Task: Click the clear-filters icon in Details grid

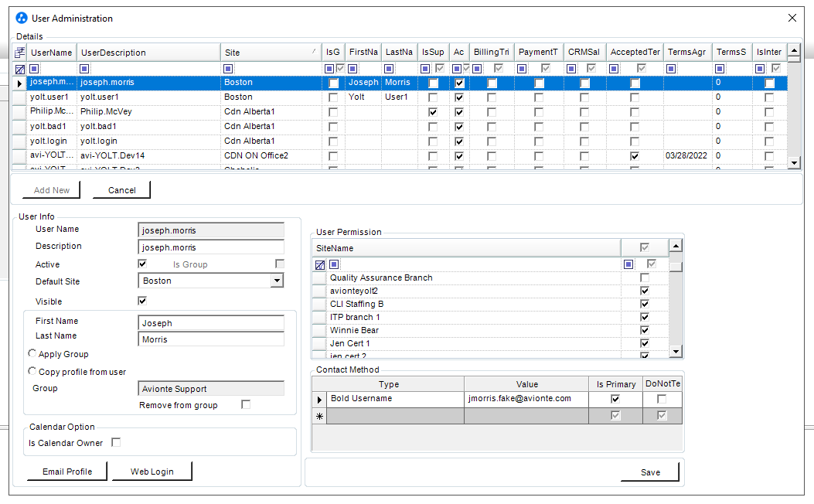Action: click(x=19, y=69)
